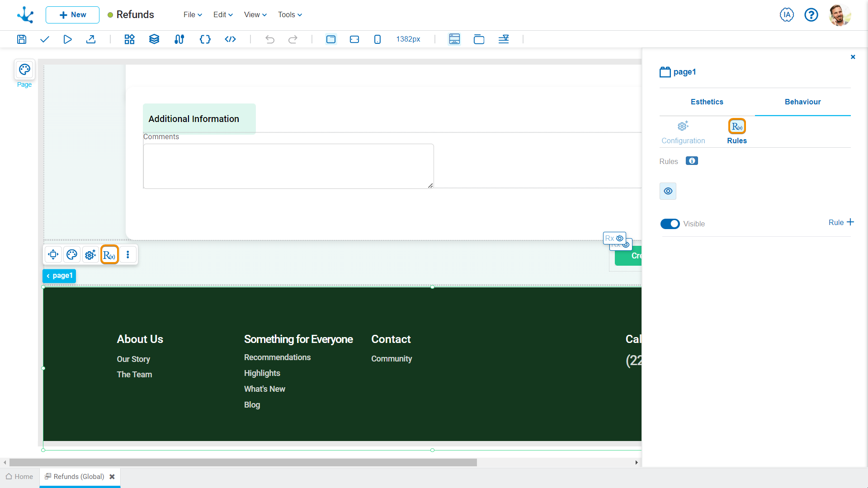This screenshot has height=488, width=868.
Task: Click the Rule + button to add rule
Action: click(x=840, y=222)
